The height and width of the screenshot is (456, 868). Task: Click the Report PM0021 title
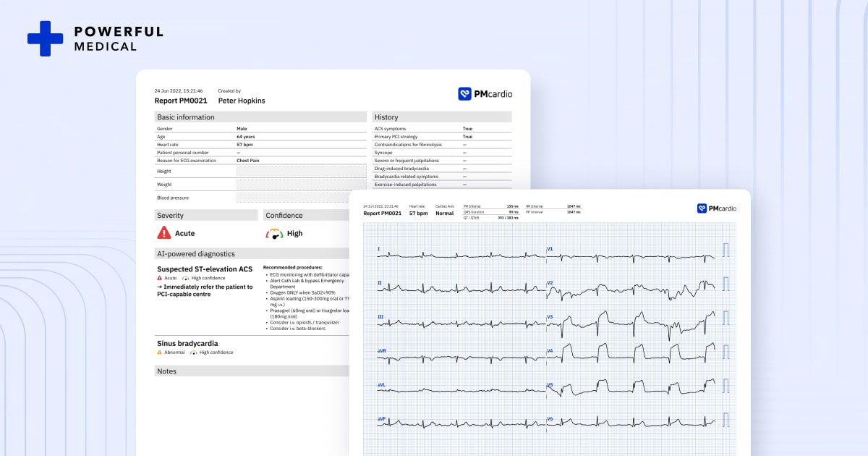[180, 101]
